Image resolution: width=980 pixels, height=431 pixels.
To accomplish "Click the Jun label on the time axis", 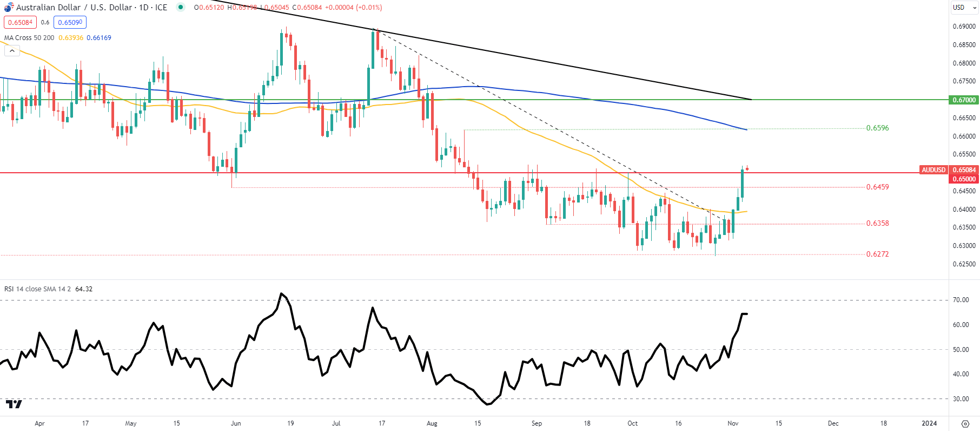I will (x=236, y=423).
